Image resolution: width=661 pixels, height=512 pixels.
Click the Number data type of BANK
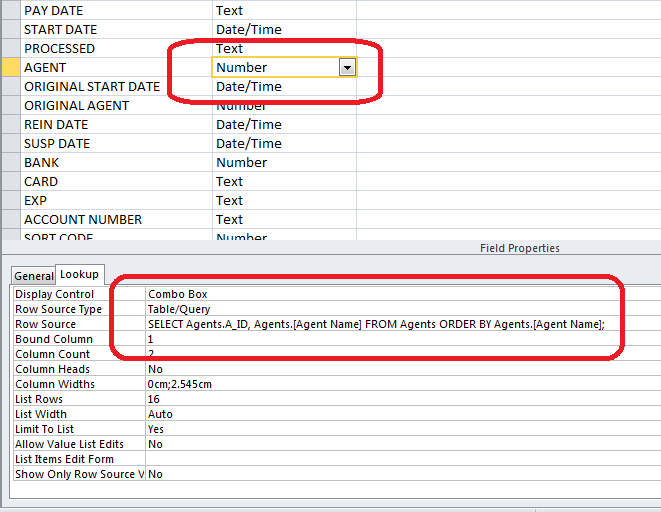point(242,162)
